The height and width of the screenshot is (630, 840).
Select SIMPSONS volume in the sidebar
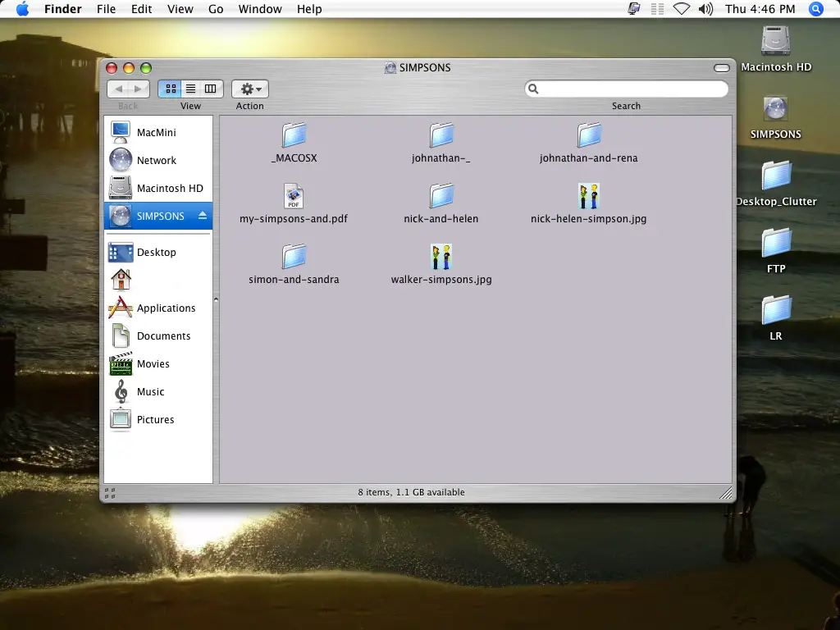(158, 216)
